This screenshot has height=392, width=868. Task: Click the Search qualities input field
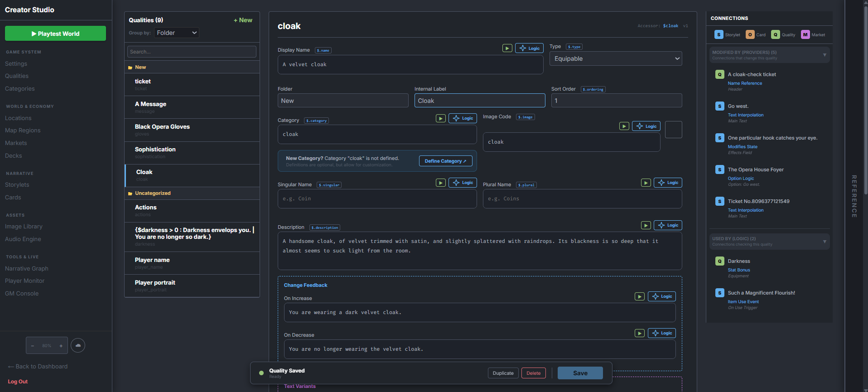coord(192,52)
